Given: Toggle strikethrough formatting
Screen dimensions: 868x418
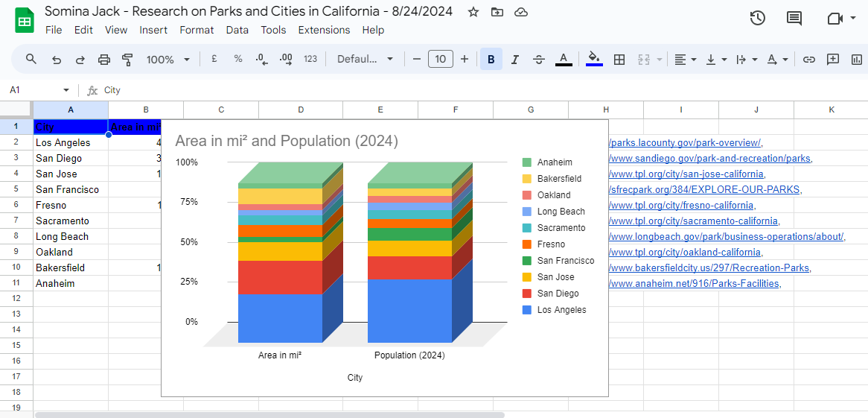Looking at the screenshot, I should (x=539, y=60).
